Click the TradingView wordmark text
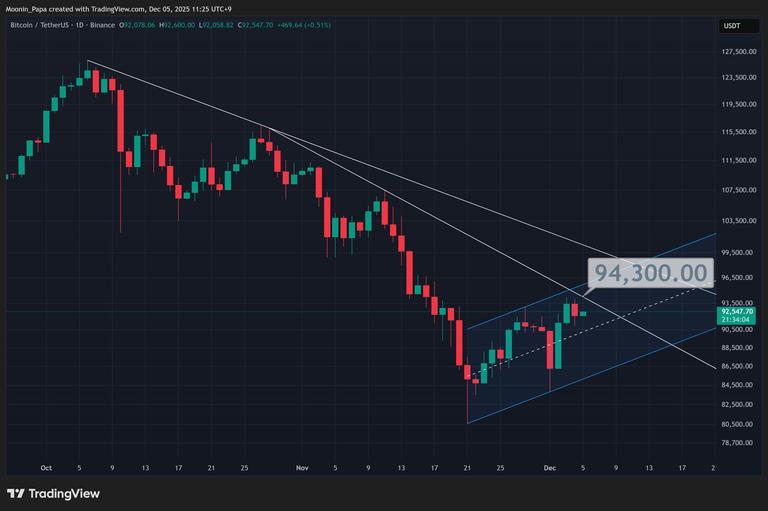 63,493
